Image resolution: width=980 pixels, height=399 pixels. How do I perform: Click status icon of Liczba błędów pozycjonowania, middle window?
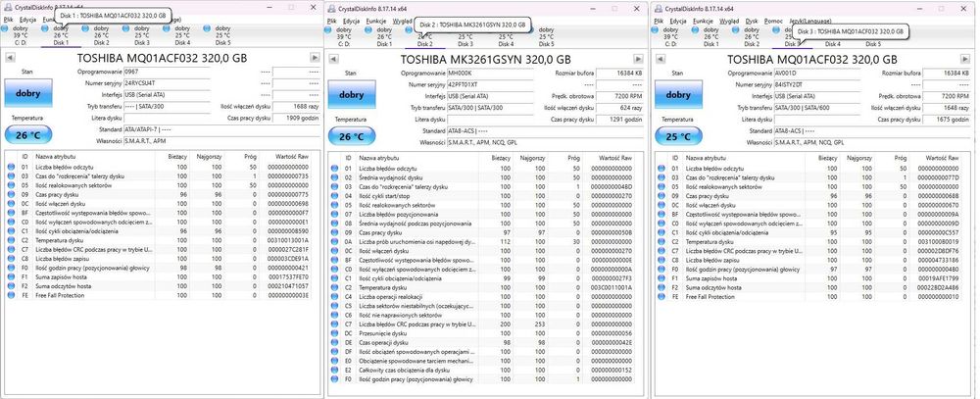tap(334, 215)
